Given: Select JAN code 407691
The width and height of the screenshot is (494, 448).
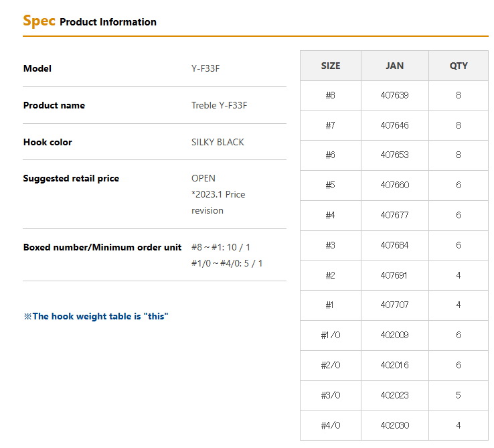Looking at the screenshot, I should (394, 275).
